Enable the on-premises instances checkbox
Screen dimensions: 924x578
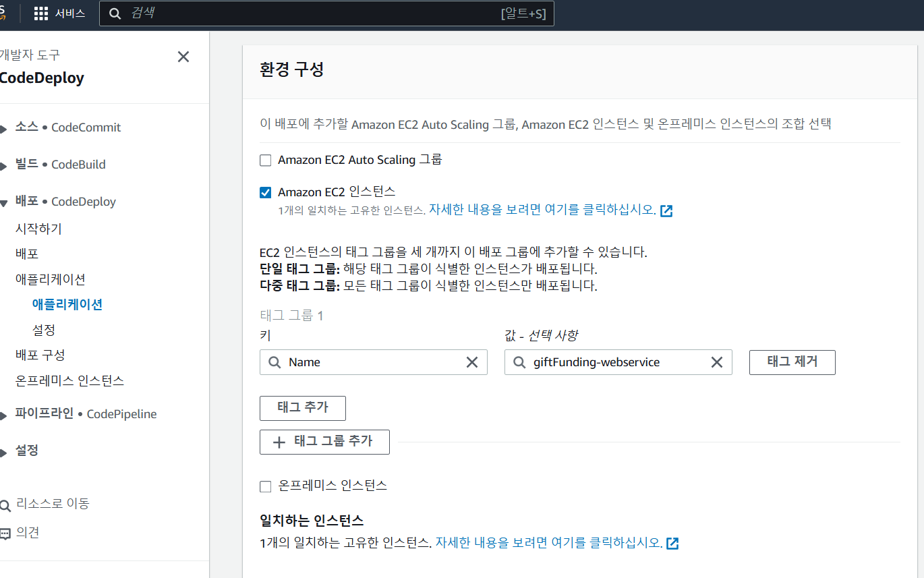point(266,486)
